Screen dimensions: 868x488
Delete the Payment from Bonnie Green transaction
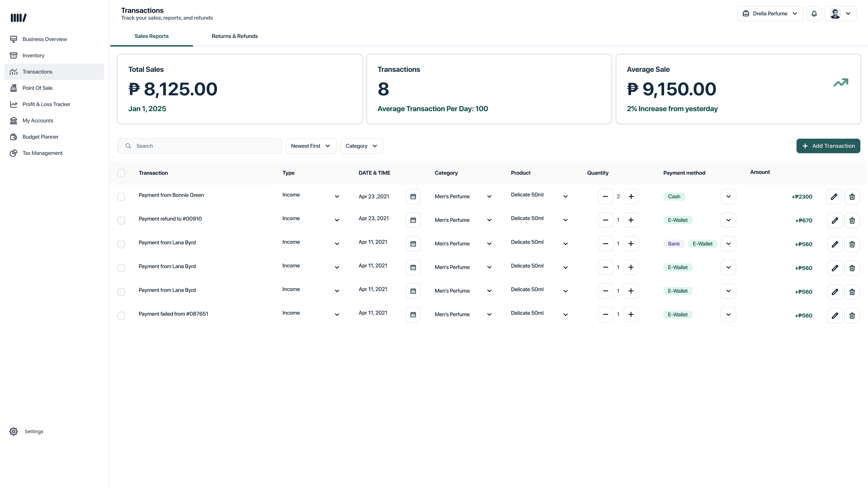[x=852, y=197]
